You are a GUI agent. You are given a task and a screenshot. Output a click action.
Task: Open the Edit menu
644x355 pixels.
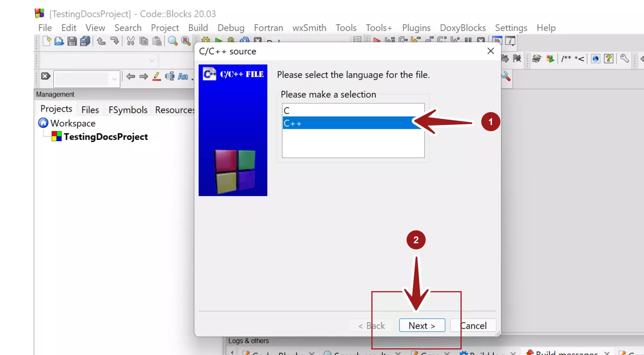[x=69, y=28]
